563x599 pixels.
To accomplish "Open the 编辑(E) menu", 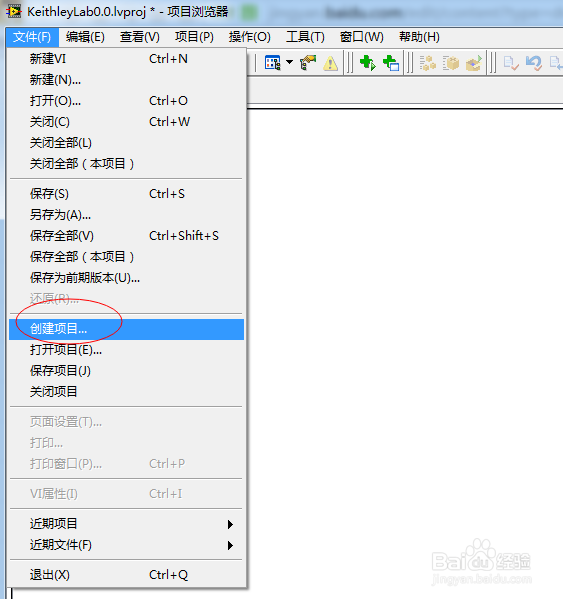I will point(85,37).
